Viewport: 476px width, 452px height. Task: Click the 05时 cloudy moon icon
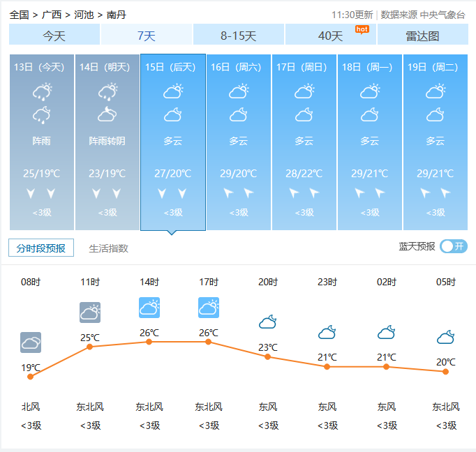[446, 338]
